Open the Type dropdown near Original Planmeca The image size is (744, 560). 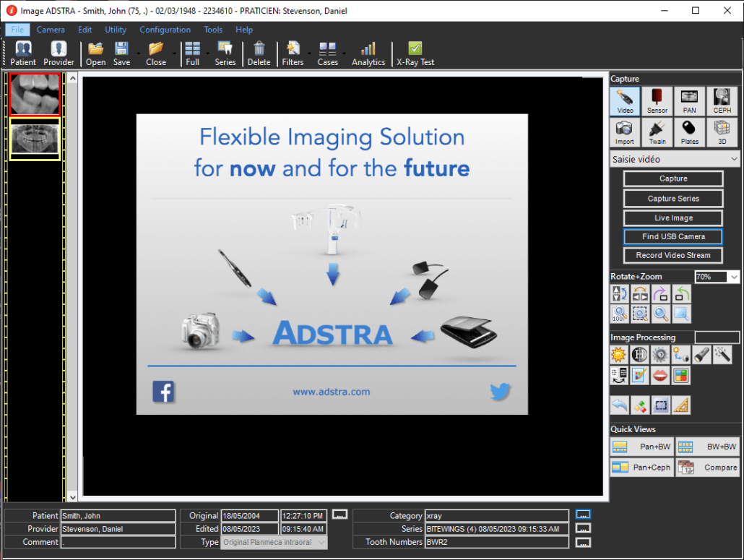(323, 542)
